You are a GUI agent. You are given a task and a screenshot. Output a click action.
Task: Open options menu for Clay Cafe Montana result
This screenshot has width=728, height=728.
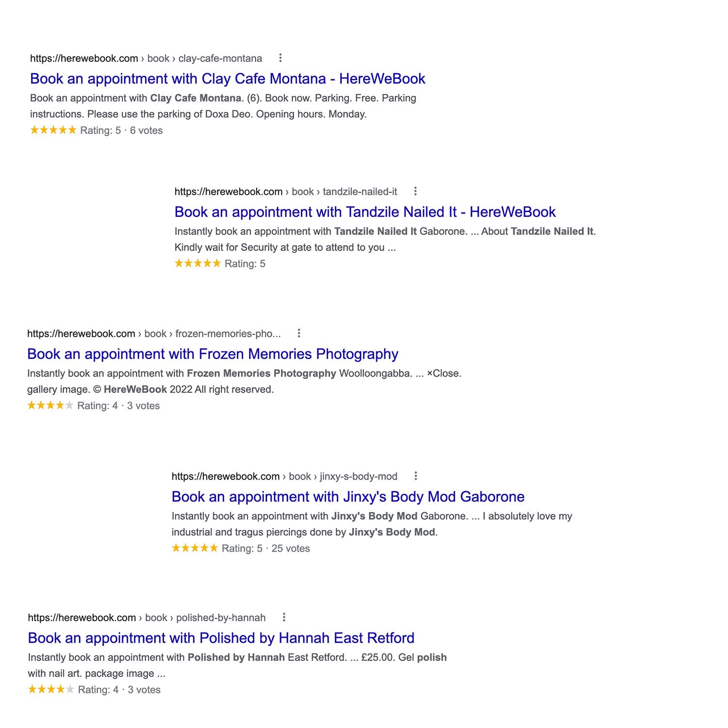pos(280,58)
